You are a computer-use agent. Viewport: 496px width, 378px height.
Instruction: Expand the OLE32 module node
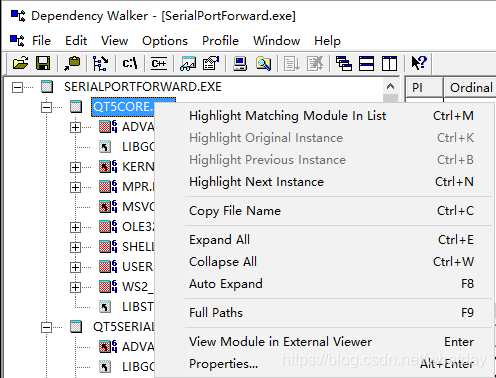point(76,227)
